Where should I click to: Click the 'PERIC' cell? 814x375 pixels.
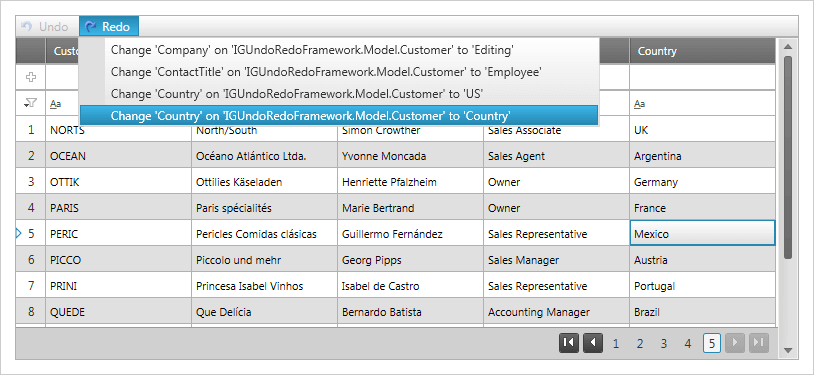[118, 234]
